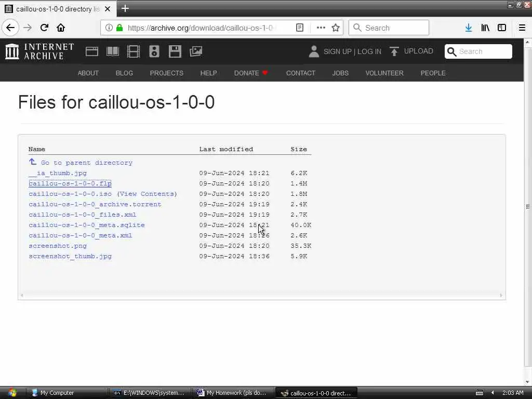
Task: Open the Audio speaker icon
Action: pyautogui.click(x=154, y=51)
